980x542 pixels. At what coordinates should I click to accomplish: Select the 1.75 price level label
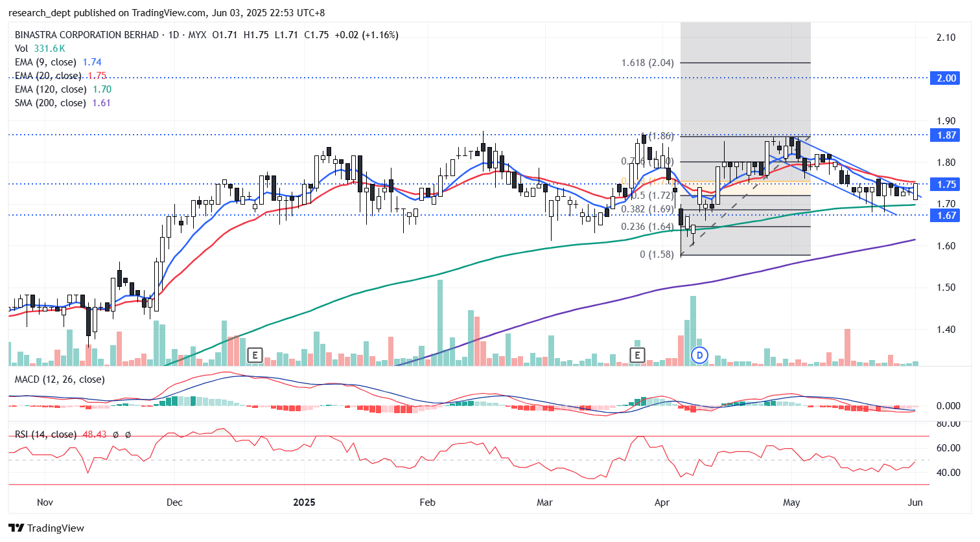[946, 184]
